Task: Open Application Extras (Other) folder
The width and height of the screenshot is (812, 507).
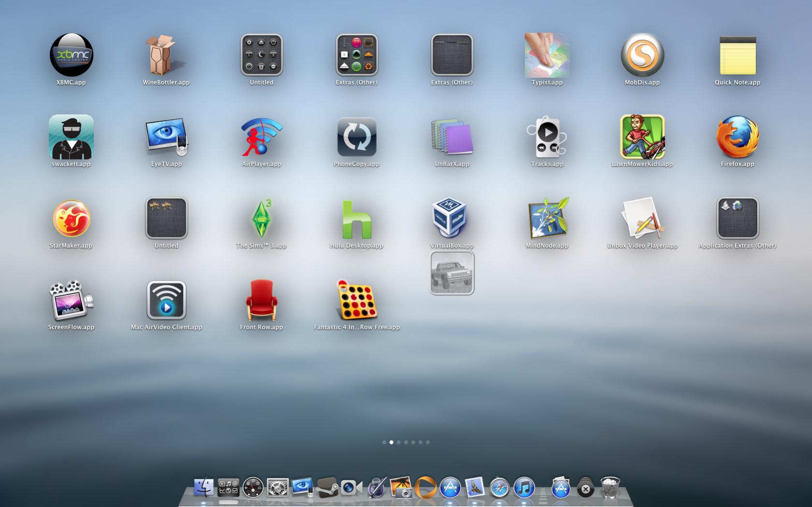Action: tap(738, 218)
